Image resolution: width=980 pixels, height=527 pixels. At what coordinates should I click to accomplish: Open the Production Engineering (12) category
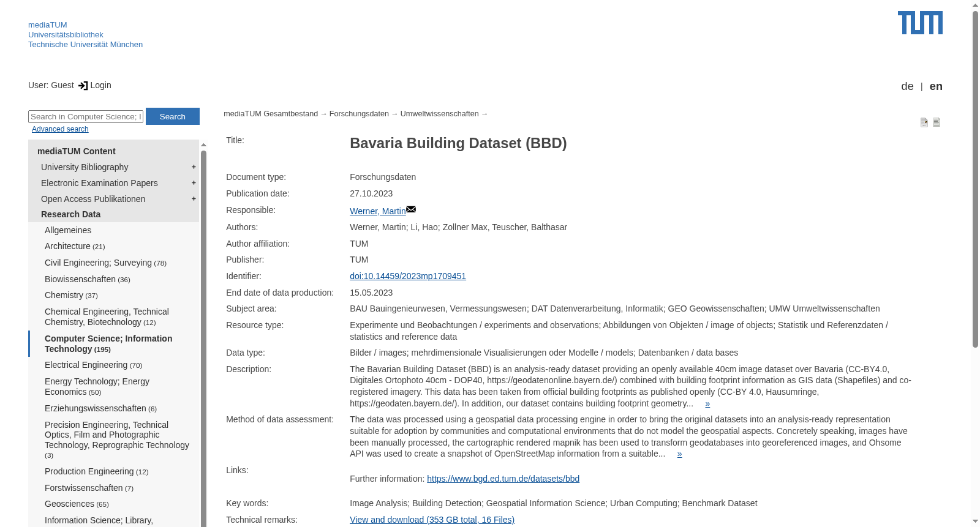point(96,471)
